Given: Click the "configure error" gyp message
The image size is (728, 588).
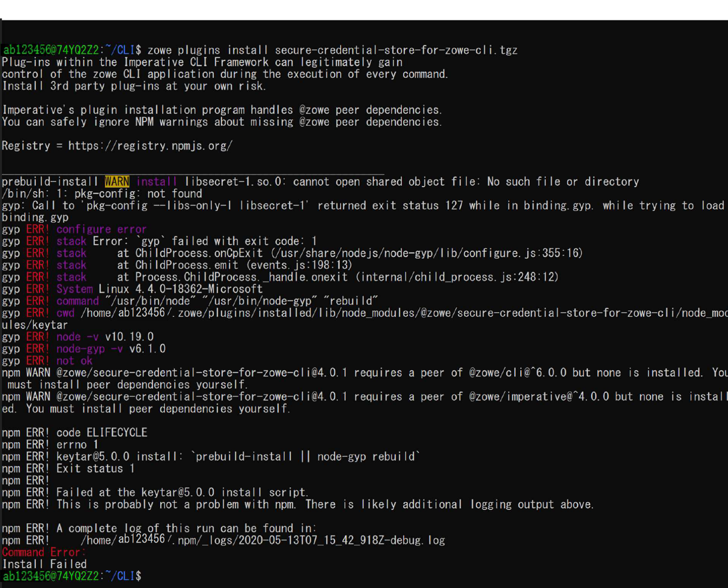Looking at the screenshot, I should [101, 229].
